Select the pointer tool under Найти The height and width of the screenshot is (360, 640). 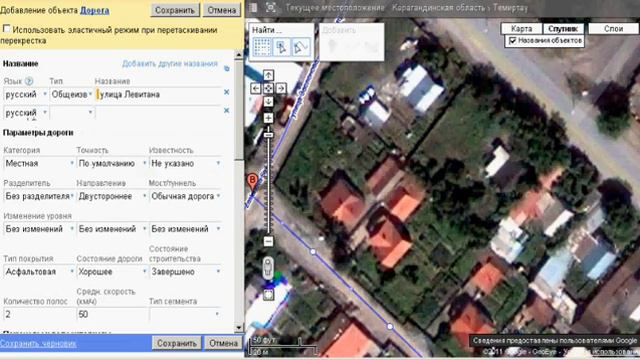pyautogui.click(x=281, y=47)
